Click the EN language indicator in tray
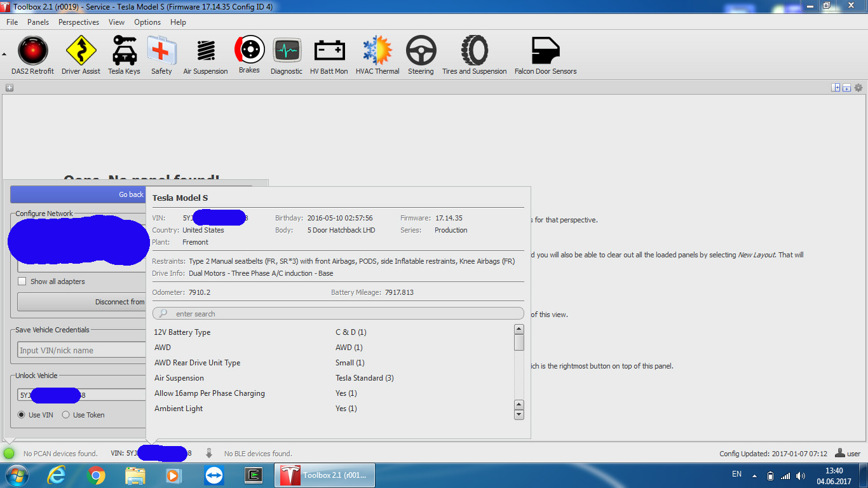Image resolution: width=868 pixels, height=488 pixels. (x=737, y=474)
